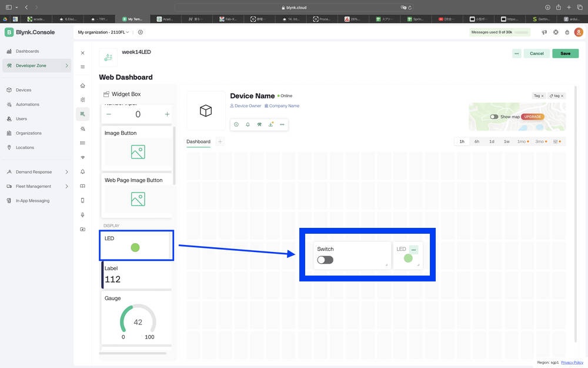Image resolution: width=588 pixels, height=368 pixels.
Task: Open Devices in left sidebar
Action: 24,90
